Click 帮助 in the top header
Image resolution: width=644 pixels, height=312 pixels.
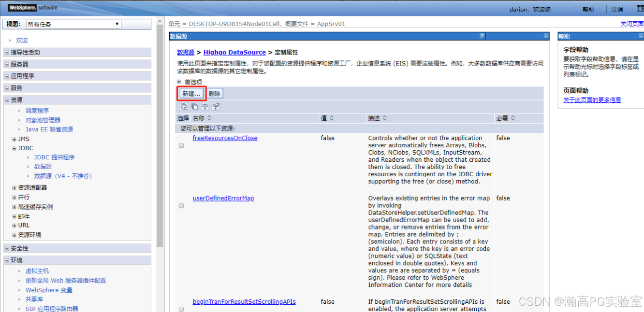588,10
